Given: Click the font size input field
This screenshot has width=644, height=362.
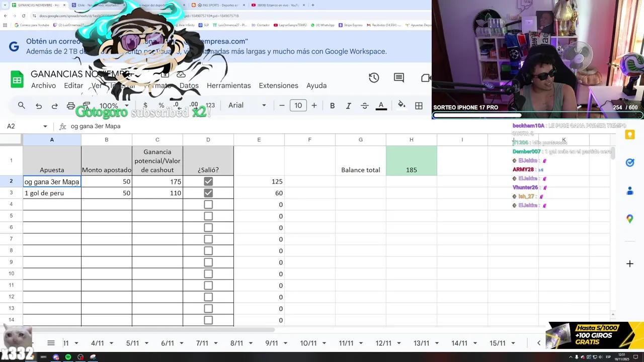Looking at the screenshot, I should 298,106.
